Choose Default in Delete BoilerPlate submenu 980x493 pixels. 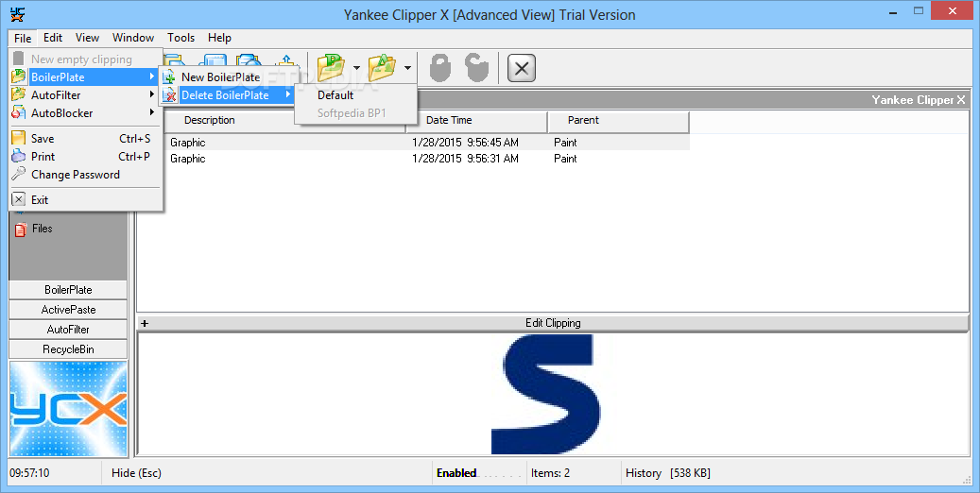tap(355, 95)
